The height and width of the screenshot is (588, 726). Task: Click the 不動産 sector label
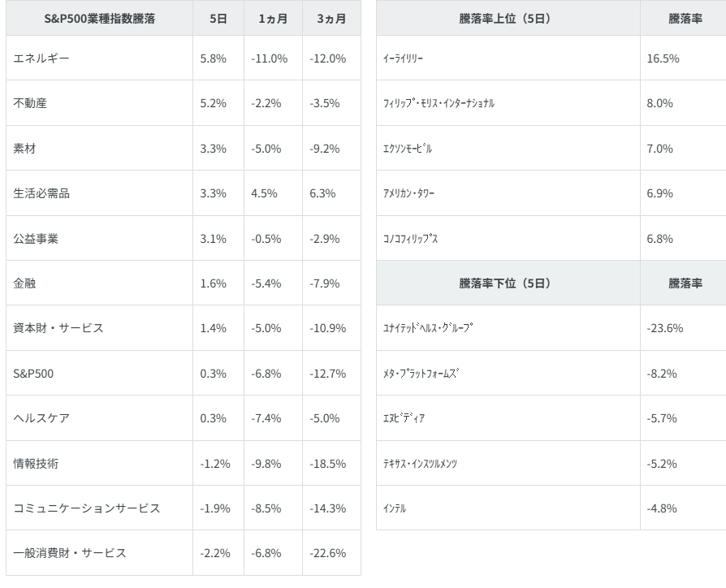31,103
